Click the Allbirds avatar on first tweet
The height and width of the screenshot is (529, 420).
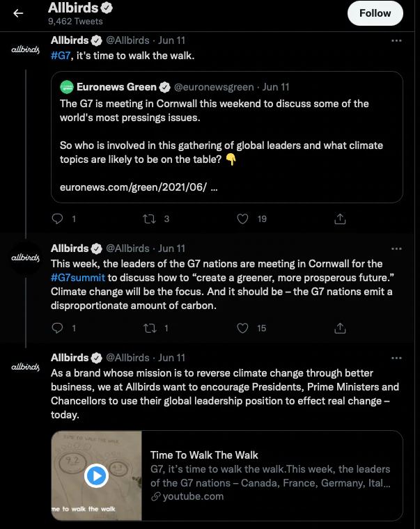click(x=25, y=50)
